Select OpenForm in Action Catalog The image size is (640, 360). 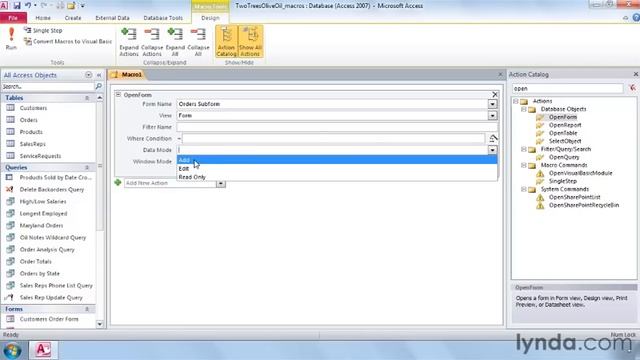click(x=562, y=117)
